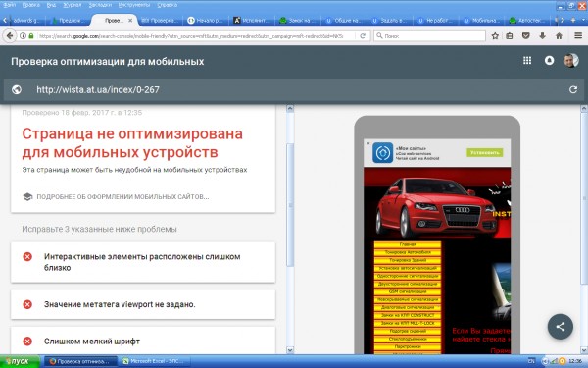This screenshot has width=588, height=368.
Task: Click text Проверено 18 февр. 2017 г.
Action: (x=81, y=112)
